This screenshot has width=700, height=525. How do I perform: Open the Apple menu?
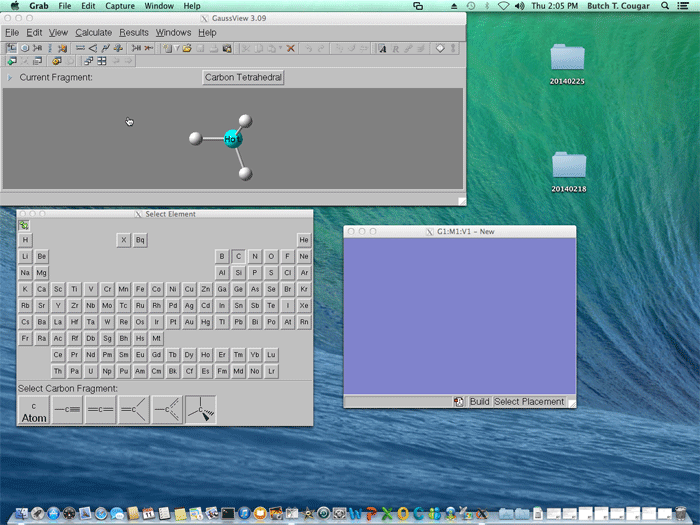tap(15, 6)
